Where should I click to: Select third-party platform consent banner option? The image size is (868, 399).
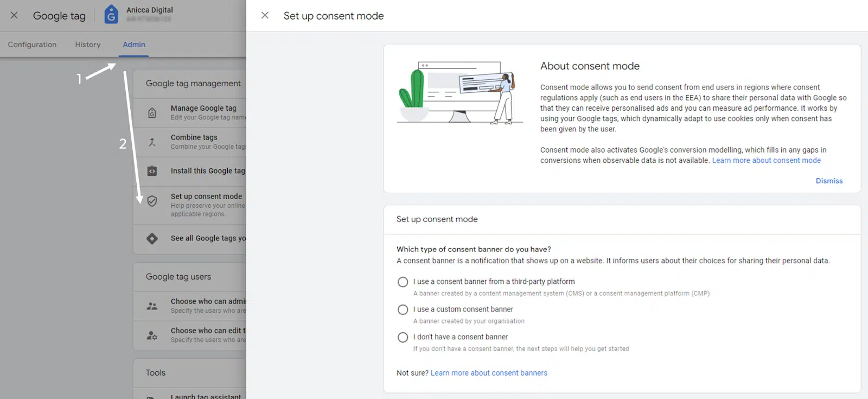coord(403,282)
